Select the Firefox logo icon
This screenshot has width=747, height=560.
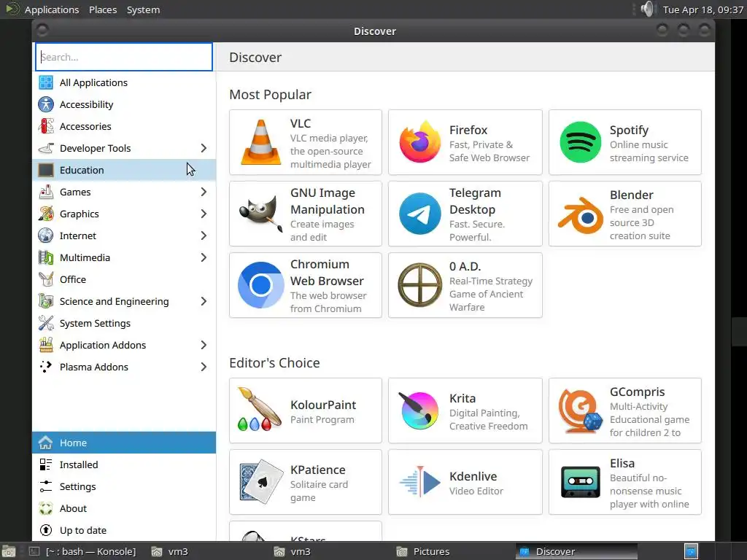(x=419, y=142)
